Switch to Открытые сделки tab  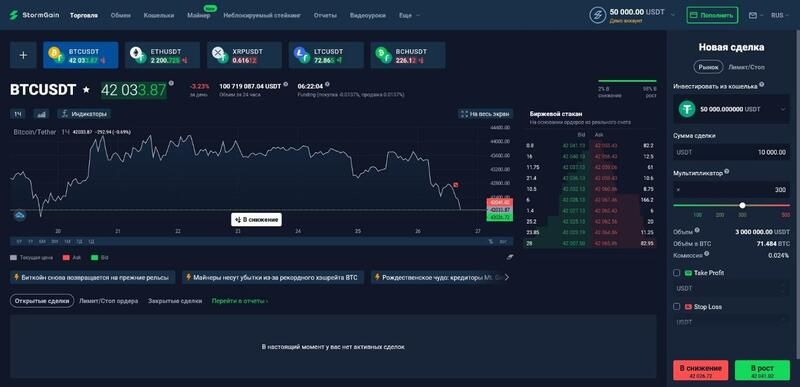tap(42, 301)
